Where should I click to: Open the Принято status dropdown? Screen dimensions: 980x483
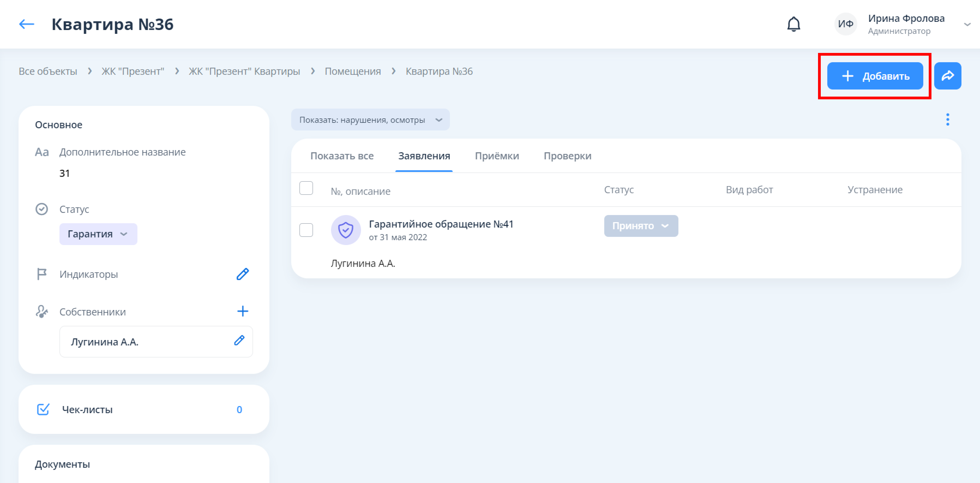(x=641, y=226)
